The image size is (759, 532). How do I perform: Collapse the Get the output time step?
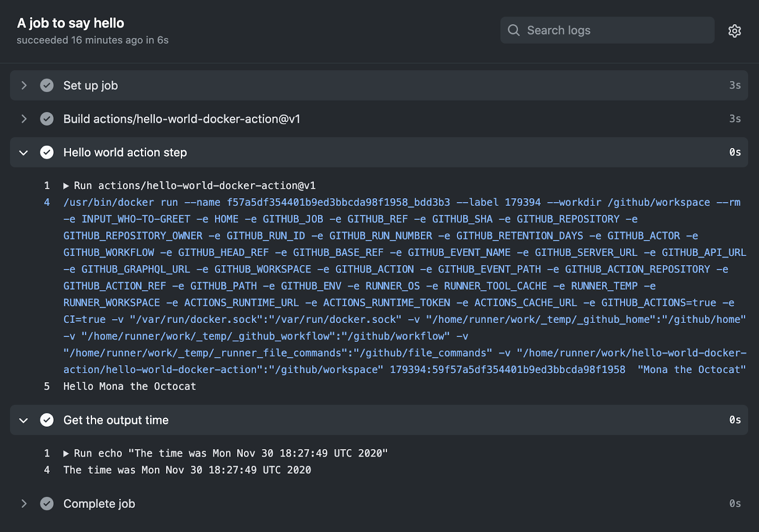click(24, 421)
